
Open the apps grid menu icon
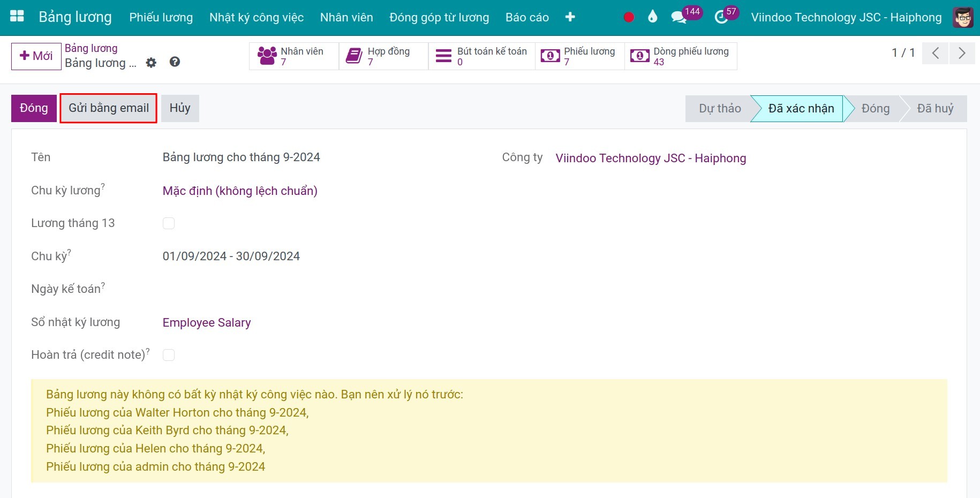17,17
